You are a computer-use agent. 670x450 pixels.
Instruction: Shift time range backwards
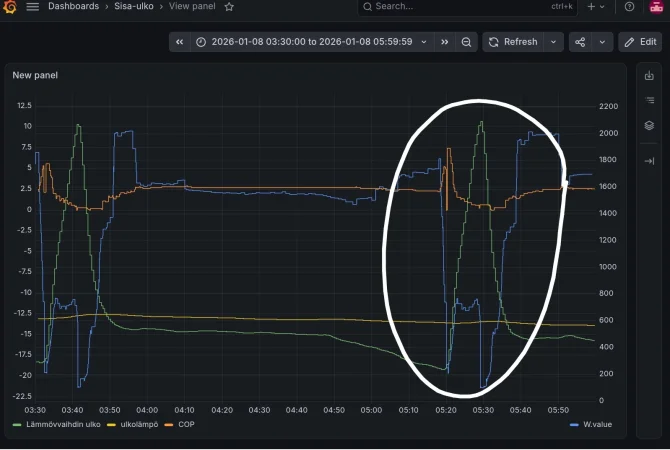click(x=179, y=42)
